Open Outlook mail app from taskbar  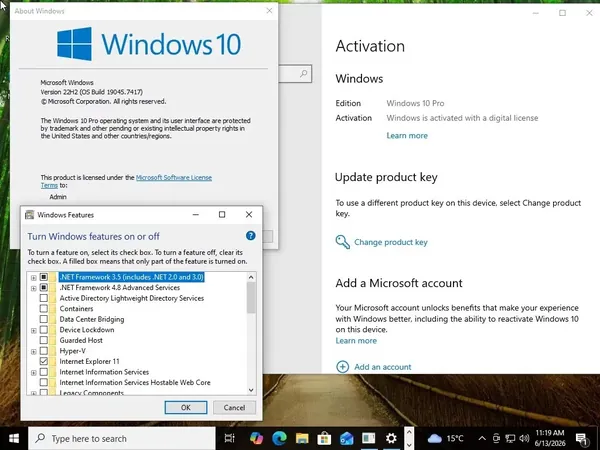346,438
